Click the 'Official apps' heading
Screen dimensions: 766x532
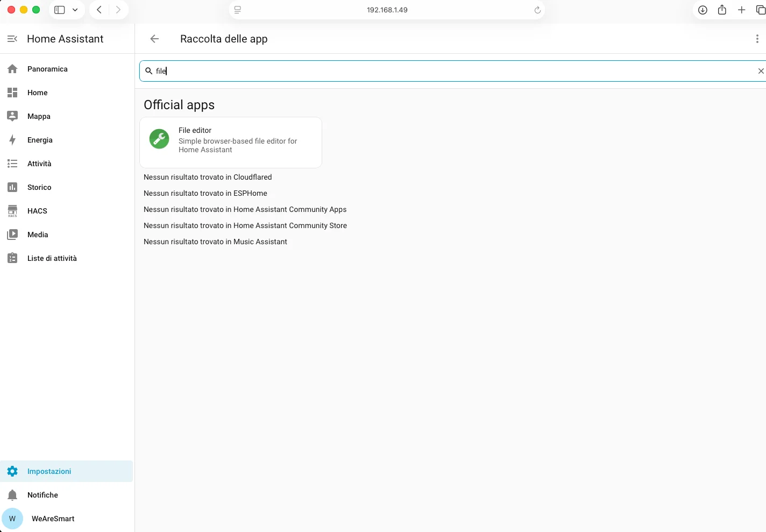coord(179,105)
